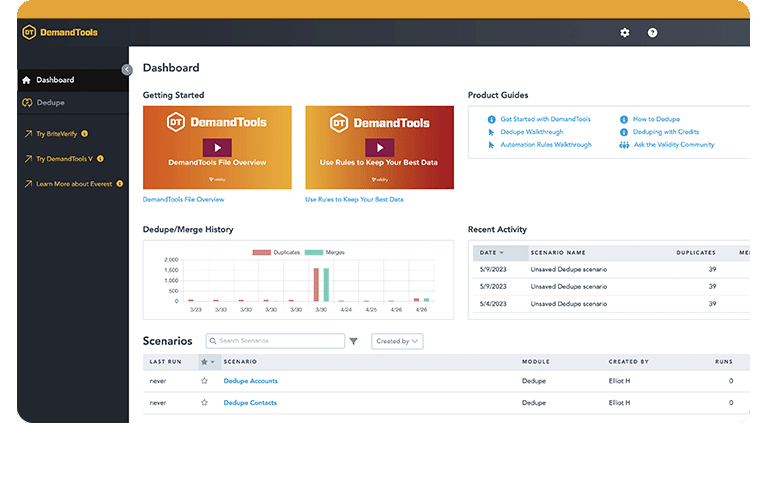Click the Dedupe module icon in sidebar

[x=27, y=103]
